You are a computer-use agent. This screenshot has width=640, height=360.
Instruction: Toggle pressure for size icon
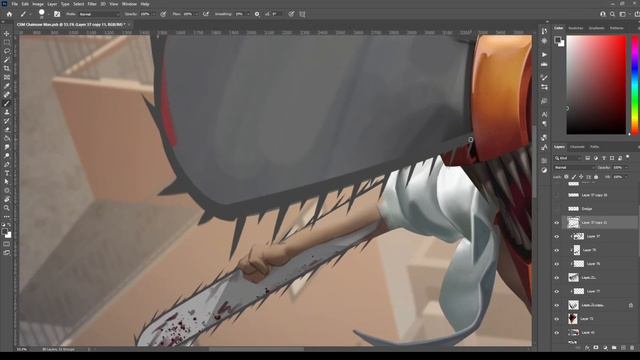click(x=291, y=14)
